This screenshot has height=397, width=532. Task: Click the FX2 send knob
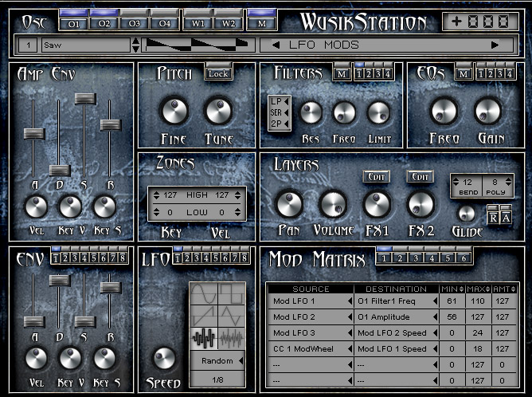421,205
